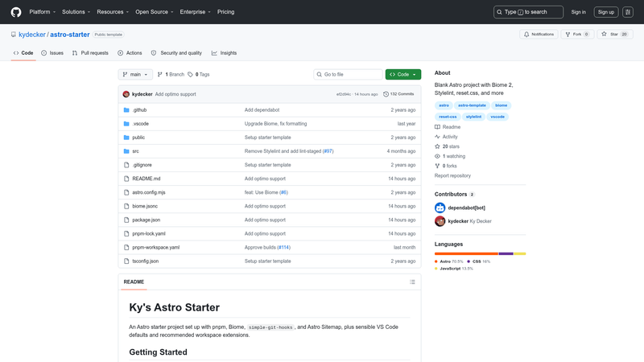Image resolution: width=644 pixels, height=362 pixels.
Task: Open the 132 Commits link
Action: pos(398,94)
